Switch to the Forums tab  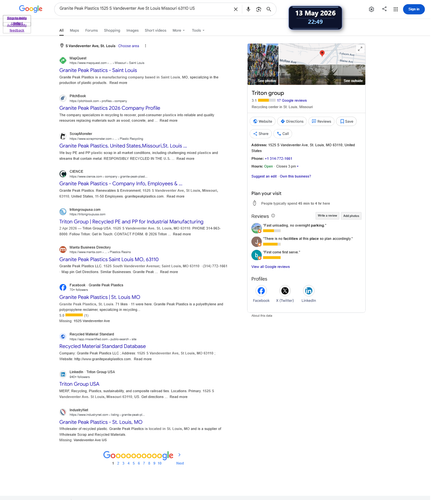[x=91, y=30]
